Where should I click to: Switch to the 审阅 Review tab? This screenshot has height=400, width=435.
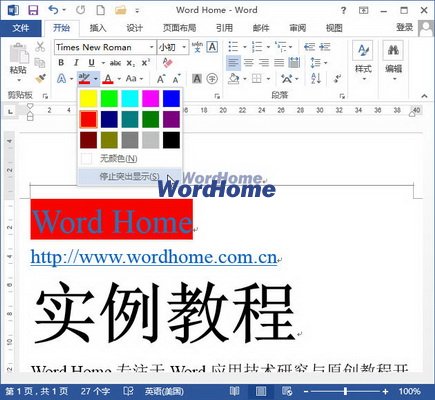[297, 28]
